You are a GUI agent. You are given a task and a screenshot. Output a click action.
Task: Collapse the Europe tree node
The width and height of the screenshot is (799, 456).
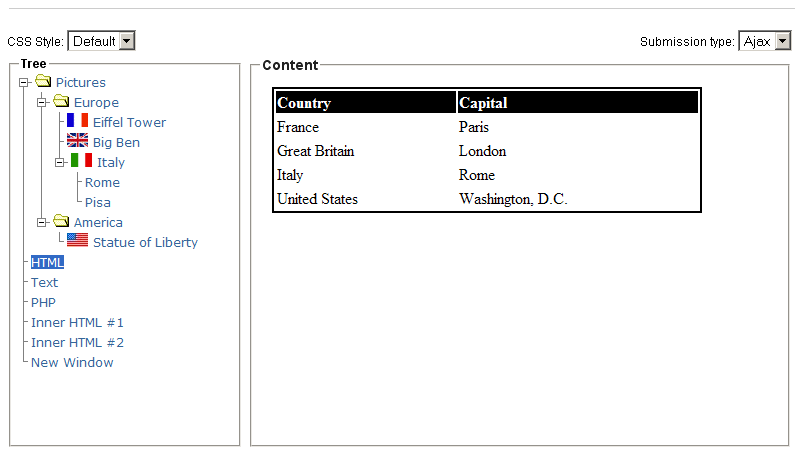42,102
